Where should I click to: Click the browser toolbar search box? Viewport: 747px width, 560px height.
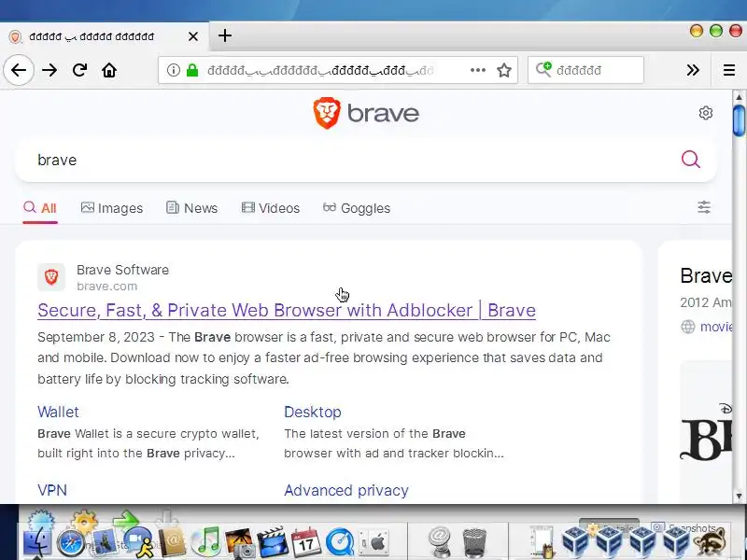[585, 71]
